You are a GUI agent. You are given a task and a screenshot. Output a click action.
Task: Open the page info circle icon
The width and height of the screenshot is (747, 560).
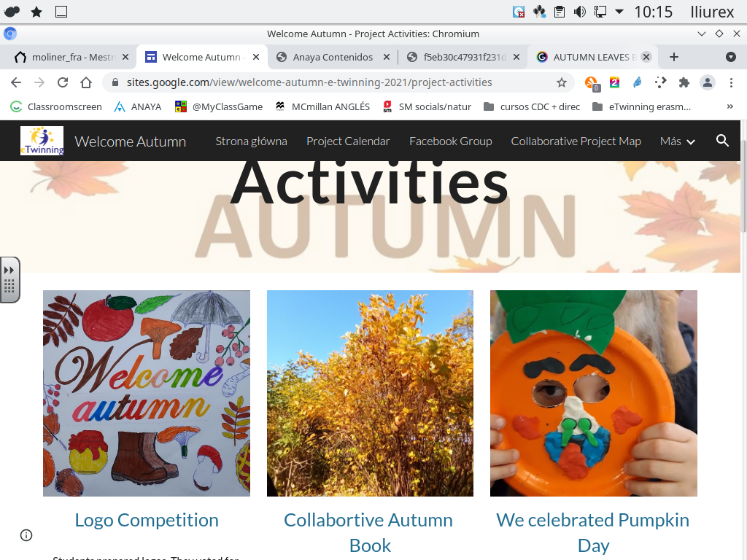(26, 535)
